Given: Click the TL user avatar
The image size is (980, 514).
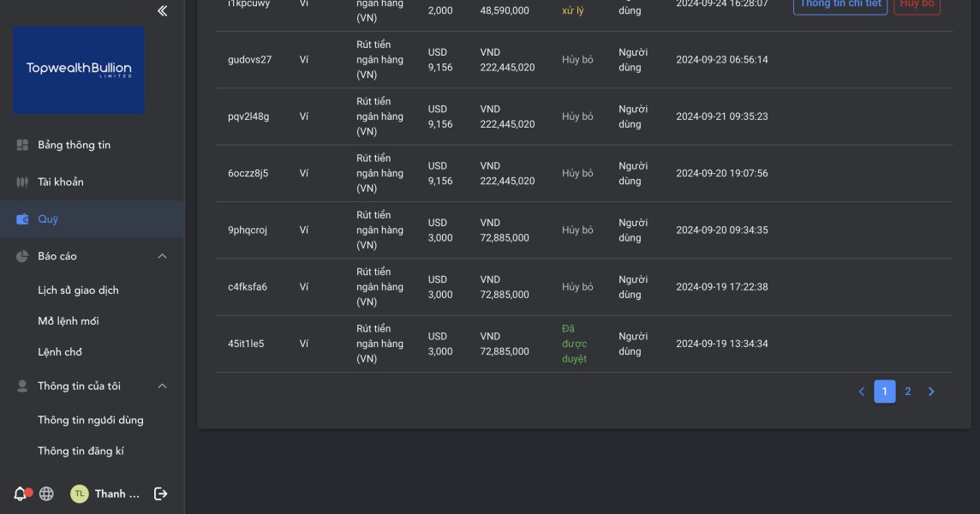Looking at the screenshot, I should coord(79,493).
